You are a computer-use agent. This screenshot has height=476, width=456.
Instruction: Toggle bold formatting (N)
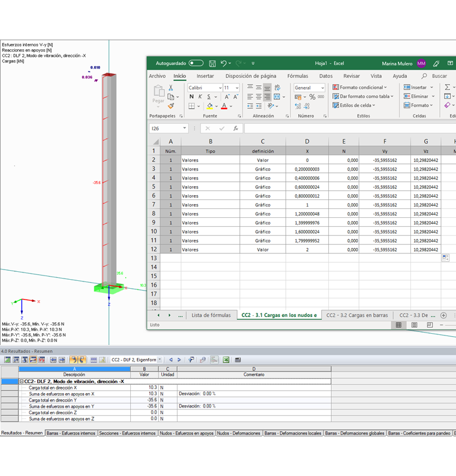(x=191, y=97)
